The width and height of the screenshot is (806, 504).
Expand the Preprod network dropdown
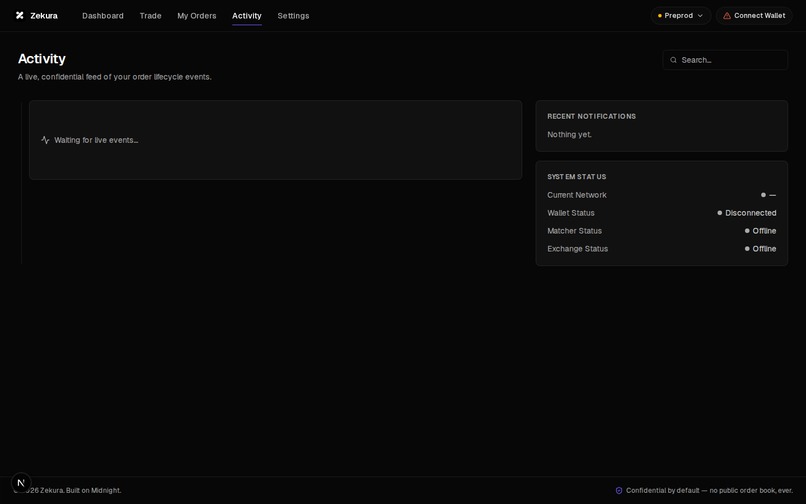pyautogui.click(x=681, y=16)
